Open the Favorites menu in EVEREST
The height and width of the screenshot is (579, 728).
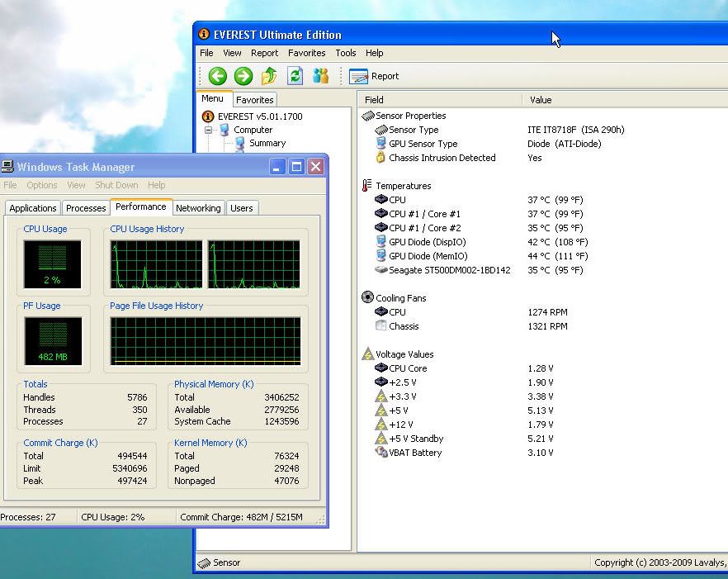pos(307,53)
